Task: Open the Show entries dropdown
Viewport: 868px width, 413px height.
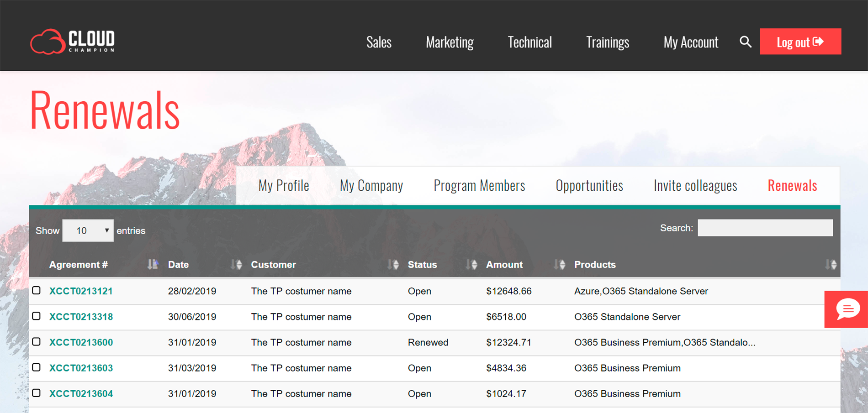Action: pyautogui.click(x=88, y=230)
